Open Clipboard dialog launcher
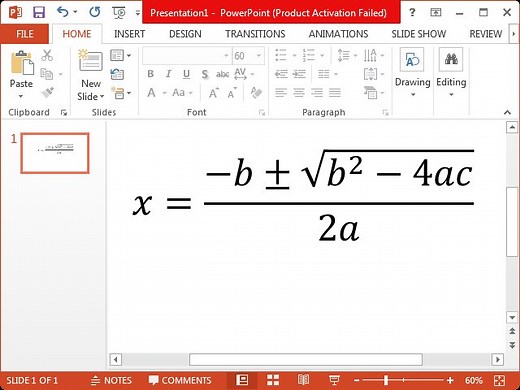 pos(64,113)
